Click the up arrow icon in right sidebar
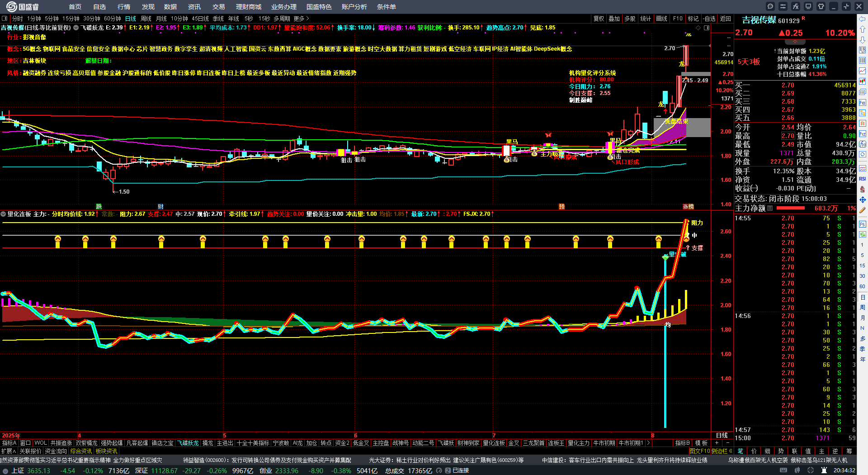This screenshot has height=475, width=868. tap(863, 29)
